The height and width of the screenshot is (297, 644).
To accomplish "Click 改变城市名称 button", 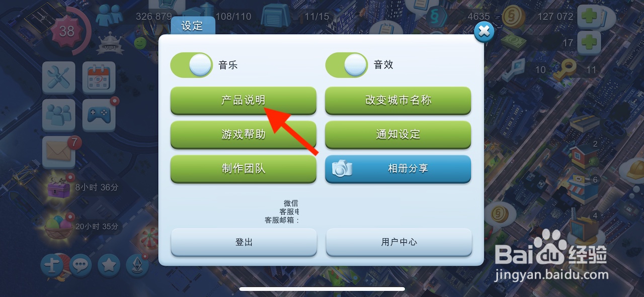I will click(398, 101).
